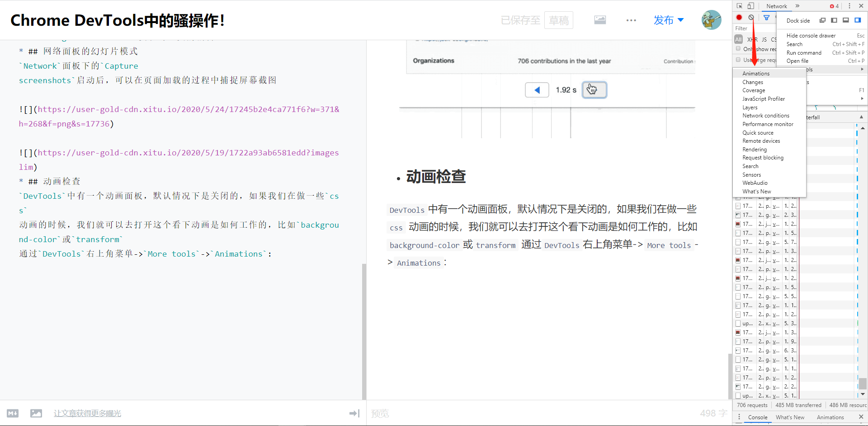Open the 发布 publish dropdown

[x=669, y=20]
